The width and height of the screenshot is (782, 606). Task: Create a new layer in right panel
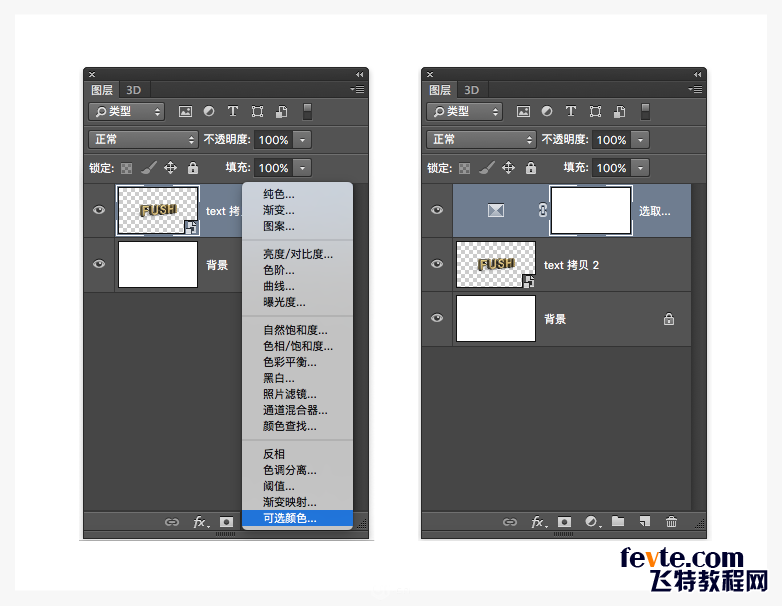pyautogui.click(x=645, y=522)
